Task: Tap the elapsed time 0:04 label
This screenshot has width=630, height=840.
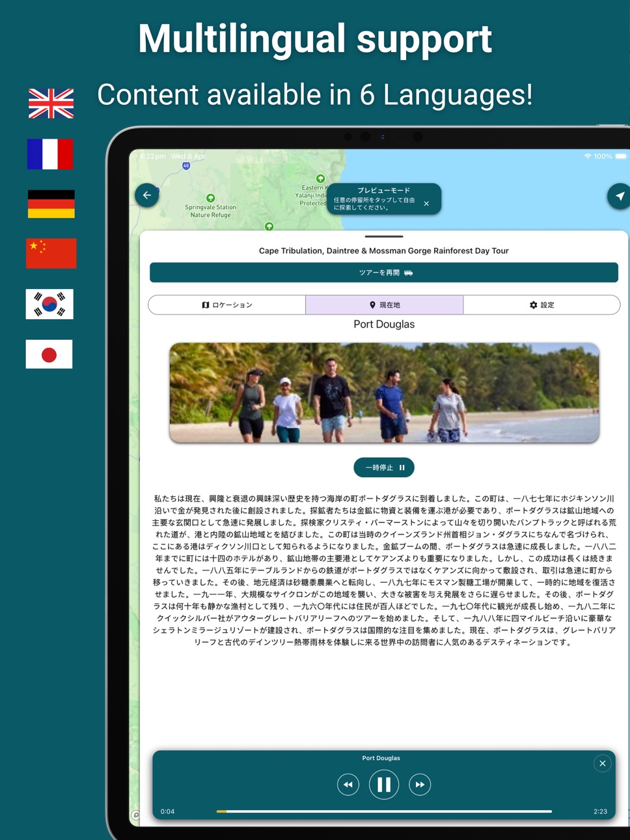Action: pos(168,811)
